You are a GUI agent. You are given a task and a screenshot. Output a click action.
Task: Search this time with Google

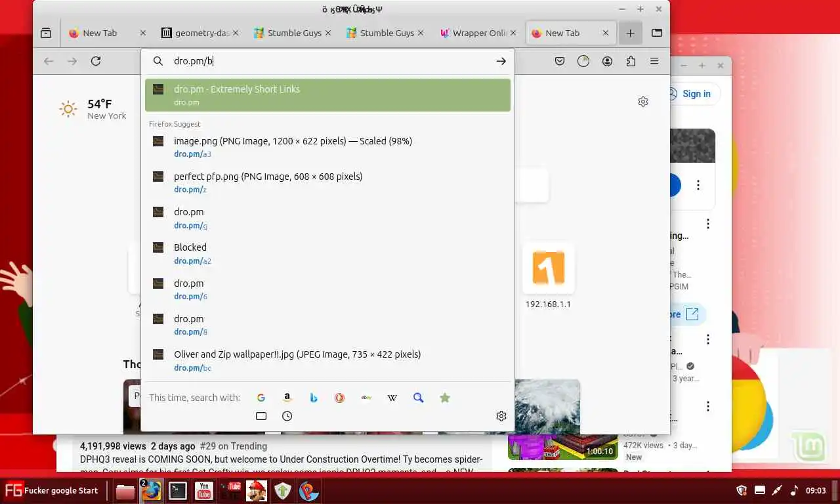pos(261,398)
